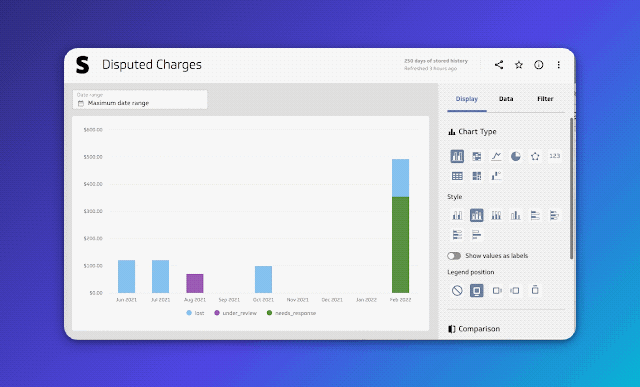Set legend position to bottom (highlighted)
640x387 pixels.
point(477,290)
